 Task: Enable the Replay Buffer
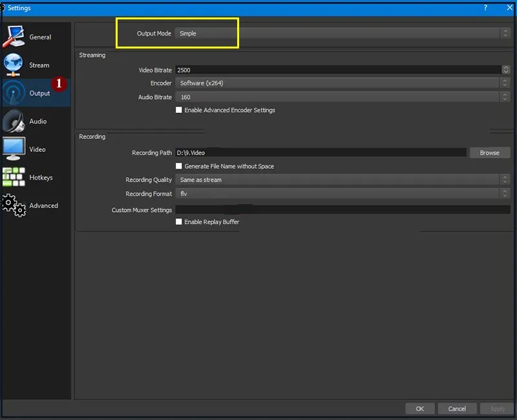(x=179, y=222)
